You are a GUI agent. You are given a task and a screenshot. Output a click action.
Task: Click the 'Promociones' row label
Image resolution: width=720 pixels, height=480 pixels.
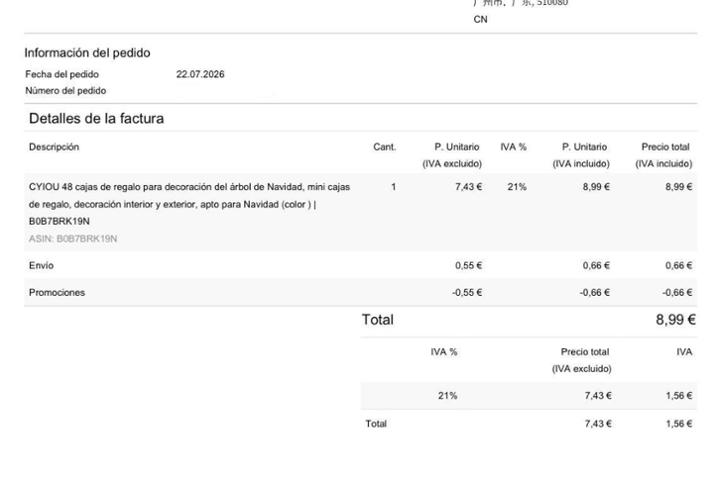click(57, 293)
